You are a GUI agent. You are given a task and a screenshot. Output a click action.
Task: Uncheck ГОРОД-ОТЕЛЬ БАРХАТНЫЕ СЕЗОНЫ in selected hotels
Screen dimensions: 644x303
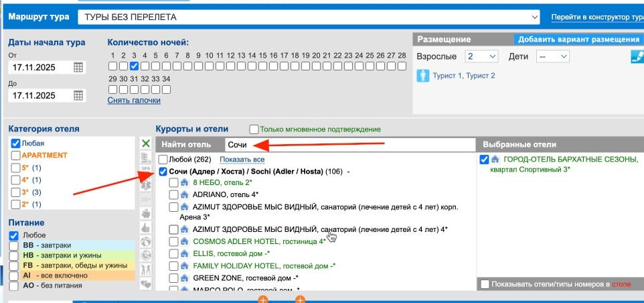(484, 159)
